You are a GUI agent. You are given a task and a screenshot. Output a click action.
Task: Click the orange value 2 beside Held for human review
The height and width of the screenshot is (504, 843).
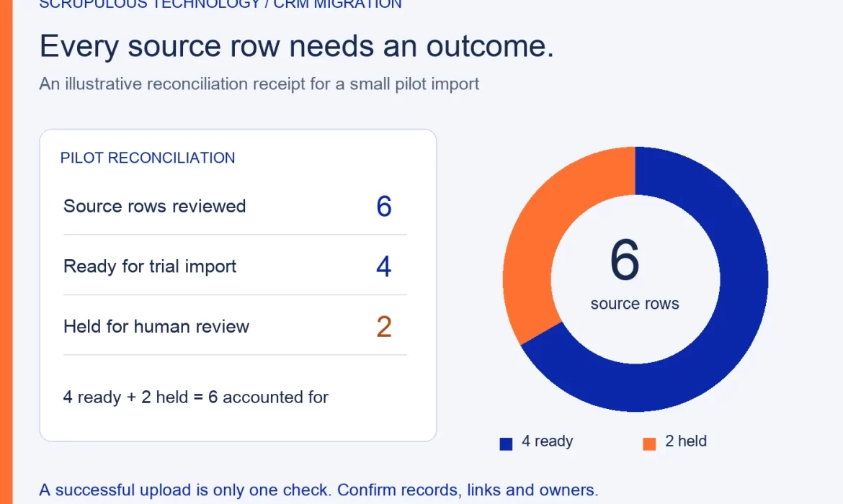click(x=384, y=327)
